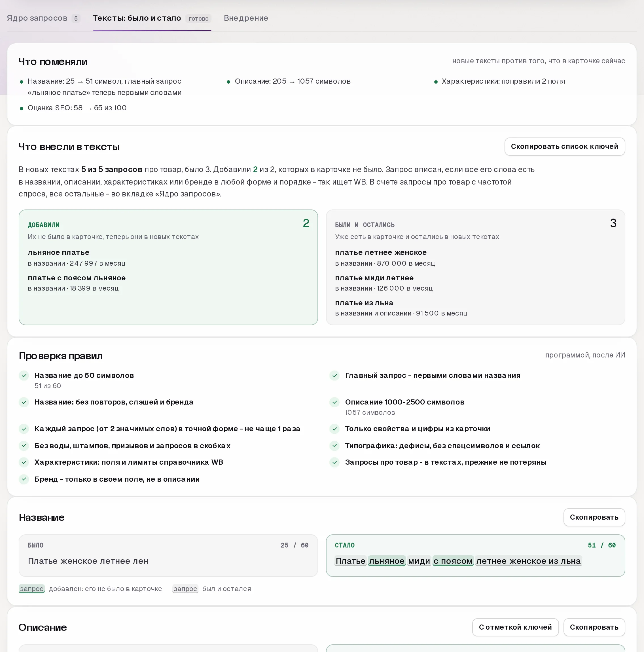Click the query «платье летнее женское»
The image size is (644, 652).
tap(381, 252)
